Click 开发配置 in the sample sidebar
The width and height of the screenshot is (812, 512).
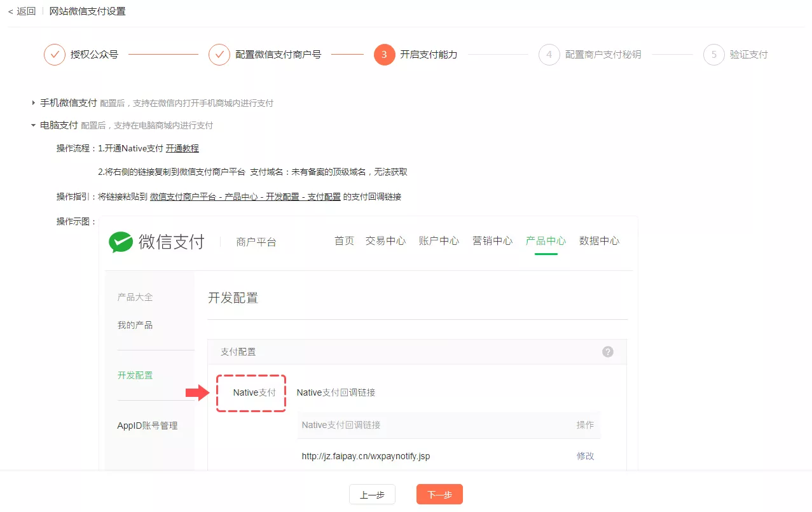click(135, 375)
